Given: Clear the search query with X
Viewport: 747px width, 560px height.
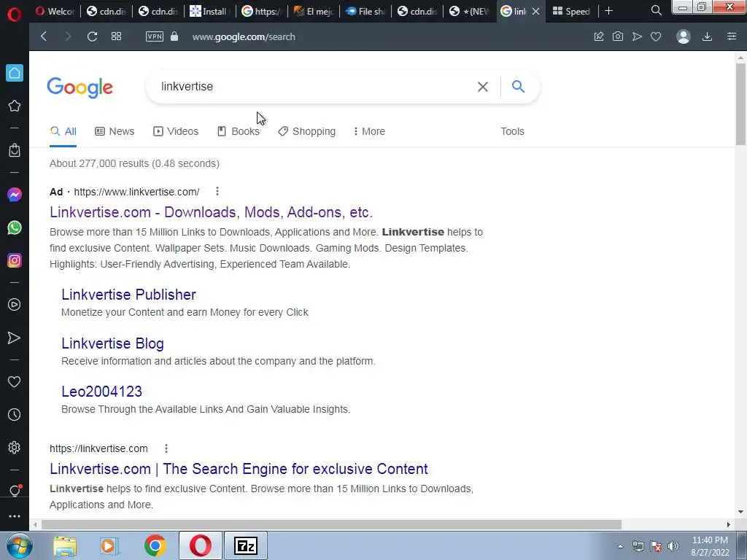Looking at the screenshot, I should point(483,87).
